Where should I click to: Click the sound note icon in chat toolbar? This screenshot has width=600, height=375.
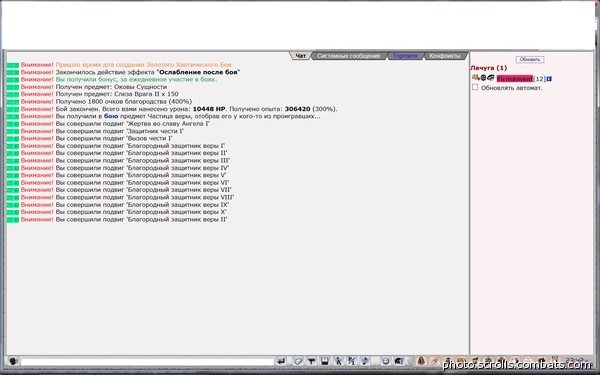365,361
